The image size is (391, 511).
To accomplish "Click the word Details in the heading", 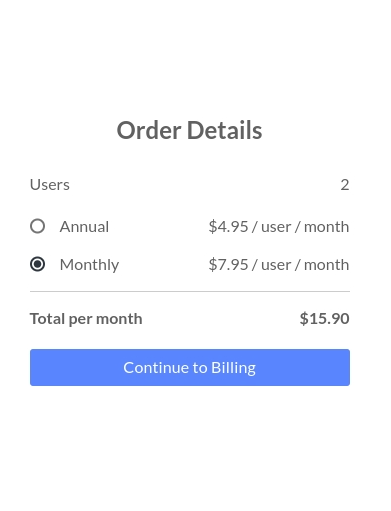I will coord(225,130).
